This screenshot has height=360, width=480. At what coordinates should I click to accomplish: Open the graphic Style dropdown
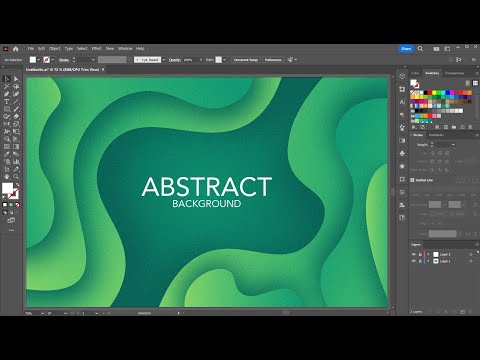[224, 60]
